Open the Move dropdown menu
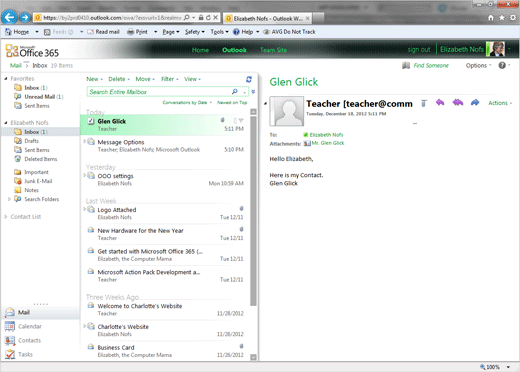The height and width of the screenshot is (372, 520). pyautogui.click(x=145, y=79)
